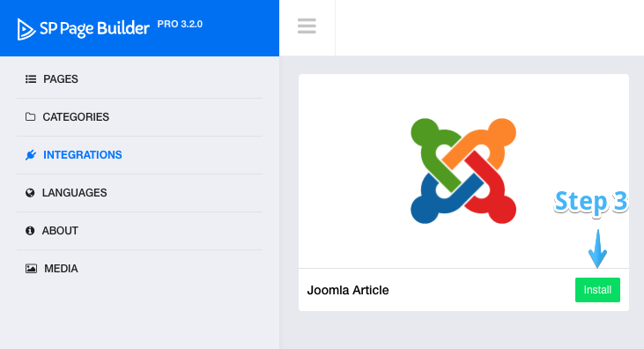This screenshot has height=349, width=644.
Task: Open the MEDIA manager
Action: pos(140,269)
